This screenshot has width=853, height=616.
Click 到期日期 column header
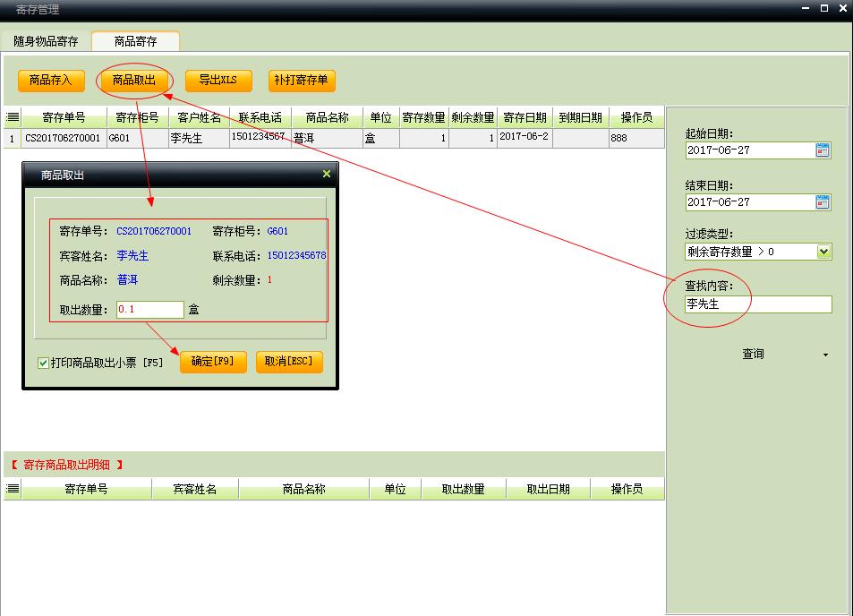point(581,117)
